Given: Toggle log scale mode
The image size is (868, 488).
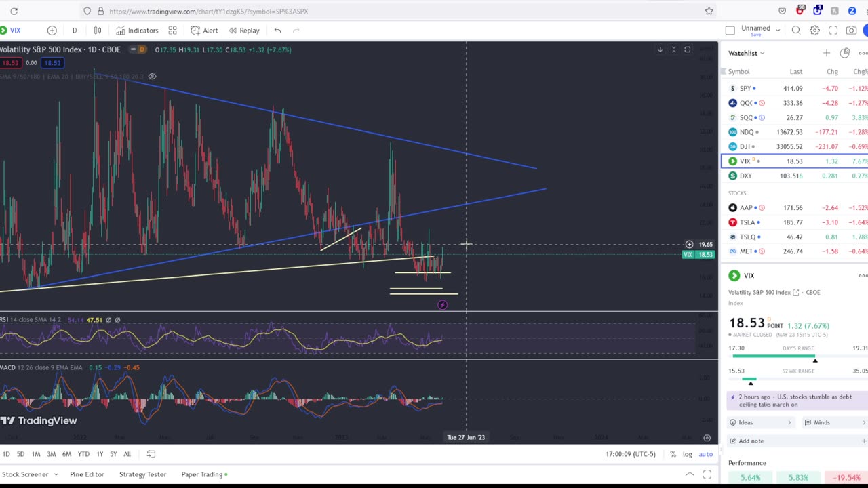Looking at the screenshot, I should coord(688,454).
